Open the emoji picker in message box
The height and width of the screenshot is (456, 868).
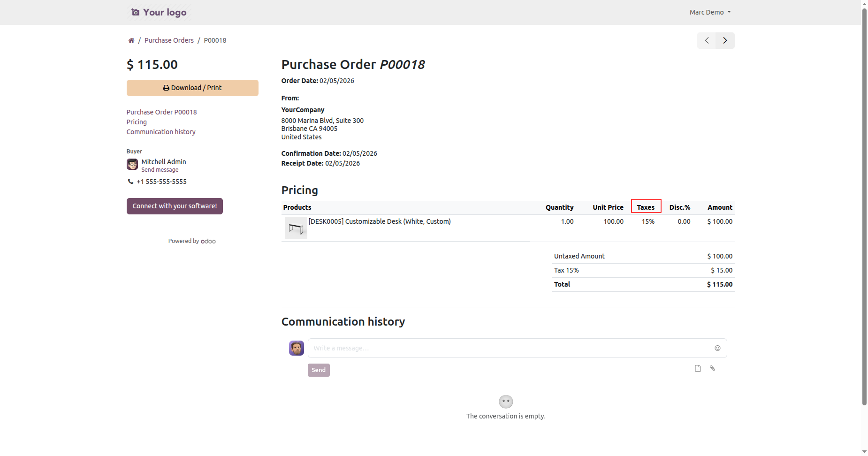click(x=717, y=348)
